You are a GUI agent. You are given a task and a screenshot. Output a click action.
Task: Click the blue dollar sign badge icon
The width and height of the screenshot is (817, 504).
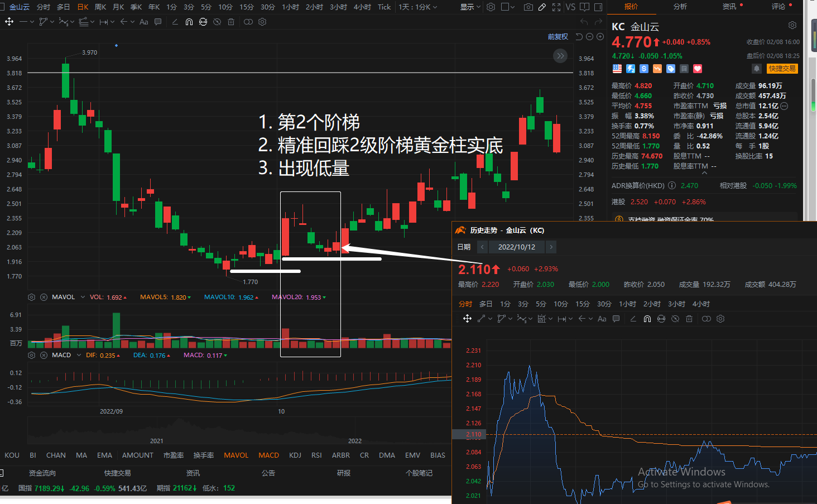click(x=644, y=69)
